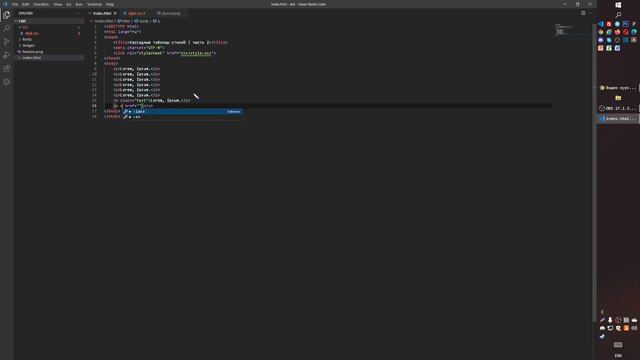Image resolution: width=640 pixels, height=360 pixels.
Task: Open the Extensions view
Action: tap(7, 69)
